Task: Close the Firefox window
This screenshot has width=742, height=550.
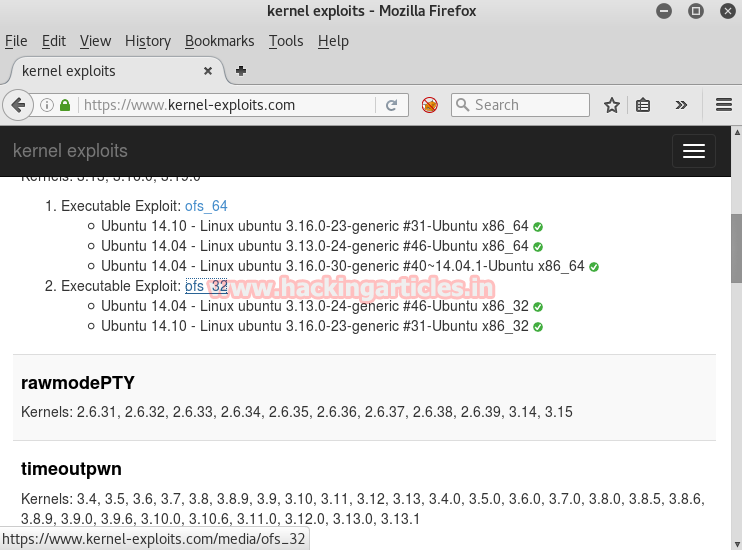Action: point(728,11)
